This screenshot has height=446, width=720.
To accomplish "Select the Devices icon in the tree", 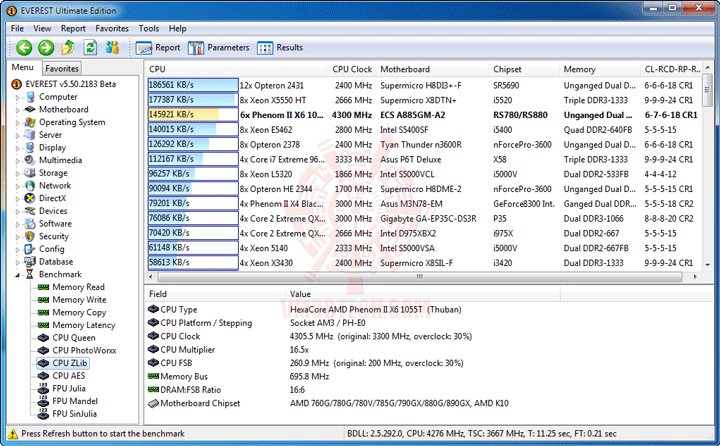I will [x=30, y=211].
